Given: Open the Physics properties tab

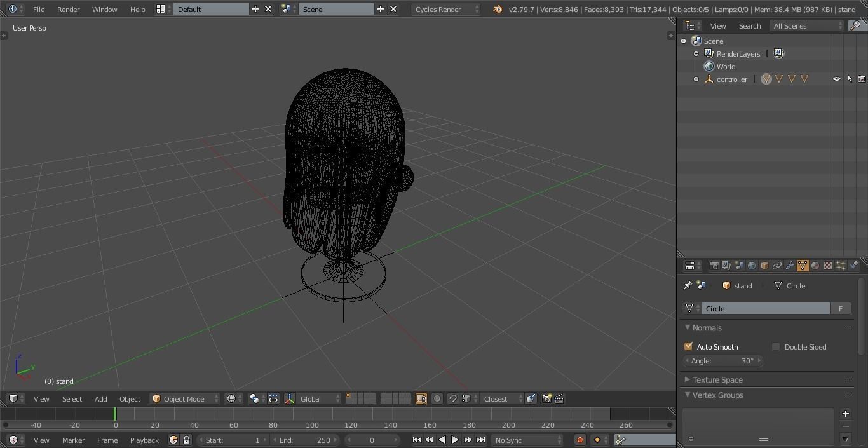Looking at the screenshot, I should pos(853,266).
